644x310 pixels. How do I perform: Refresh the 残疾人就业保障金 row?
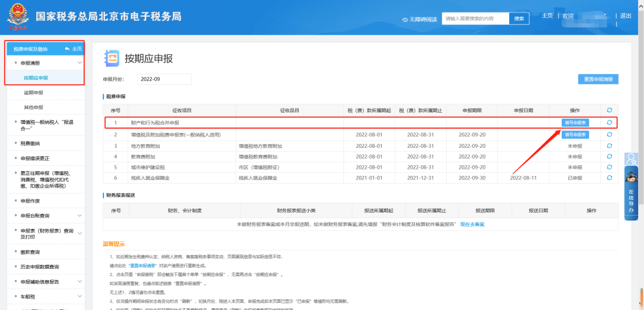pyautogui.click(x=609, y=178)
